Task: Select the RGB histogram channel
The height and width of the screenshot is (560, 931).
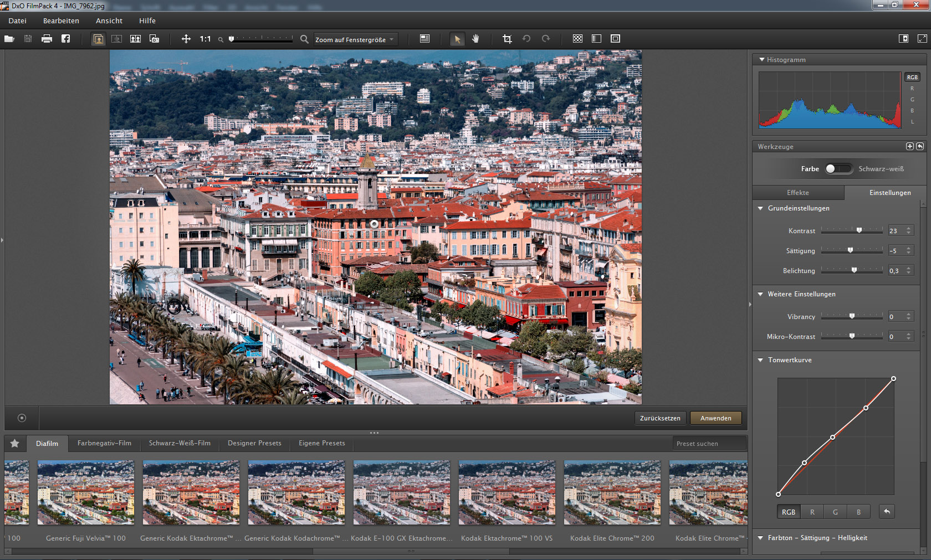Action: click(x=912, y=78)
